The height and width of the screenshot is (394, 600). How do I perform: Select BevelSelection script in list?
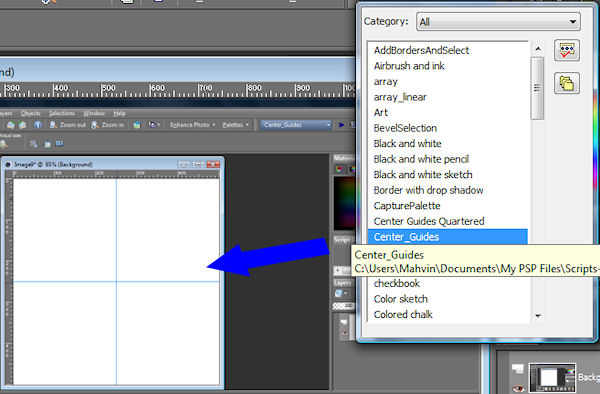tap(405, 128)
